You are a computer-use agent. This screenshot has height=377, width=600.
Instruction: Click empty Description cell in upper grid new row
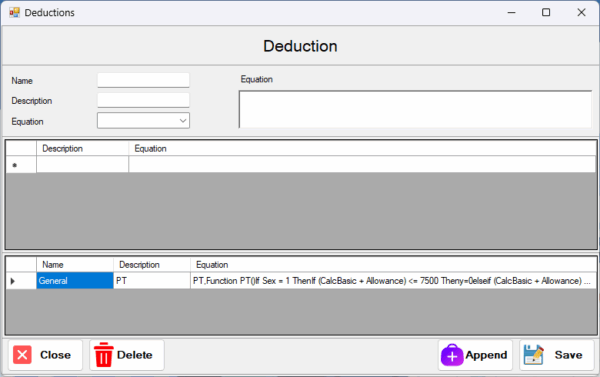[x=82, y=165]
